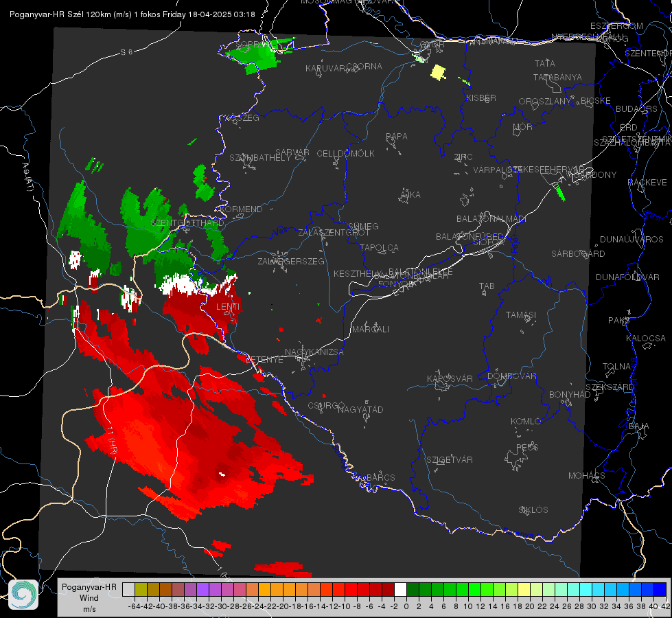The height and width of the screenshot is (618, 672).
Task: Click the NAGYKANIZSA label
Action: click(314, 352)
